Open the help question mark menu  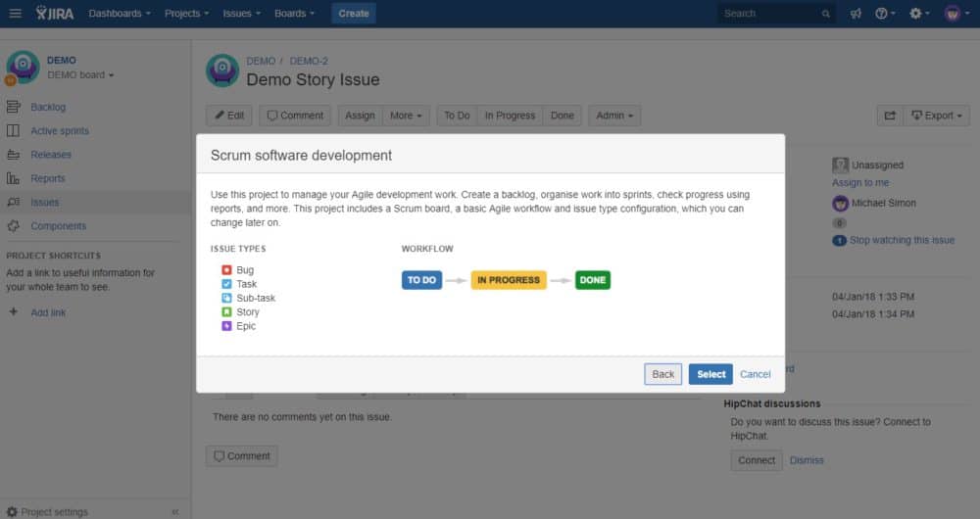884,13
